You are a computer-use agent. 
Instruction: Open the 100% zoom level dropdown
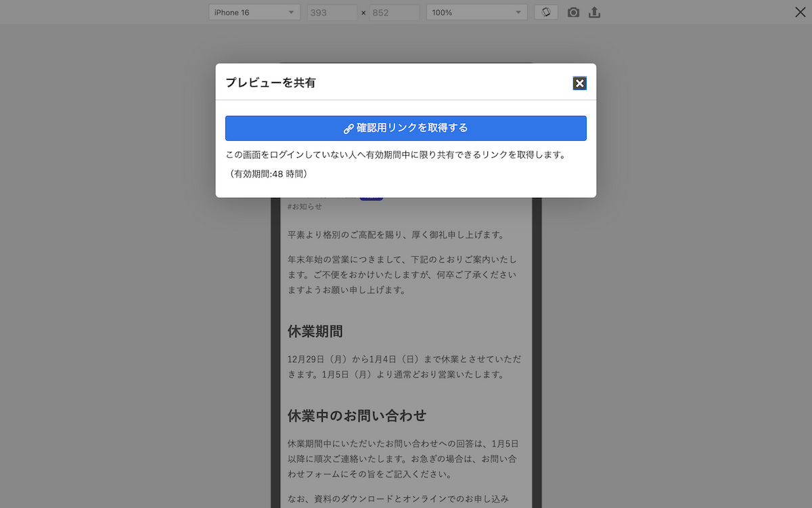pyautogui.click(x=476, y=12)
